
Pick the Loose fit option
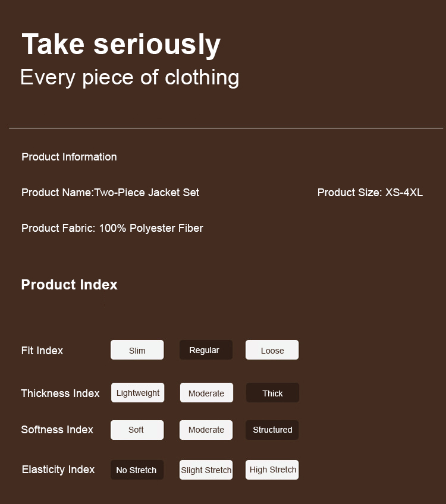[272, 350]
